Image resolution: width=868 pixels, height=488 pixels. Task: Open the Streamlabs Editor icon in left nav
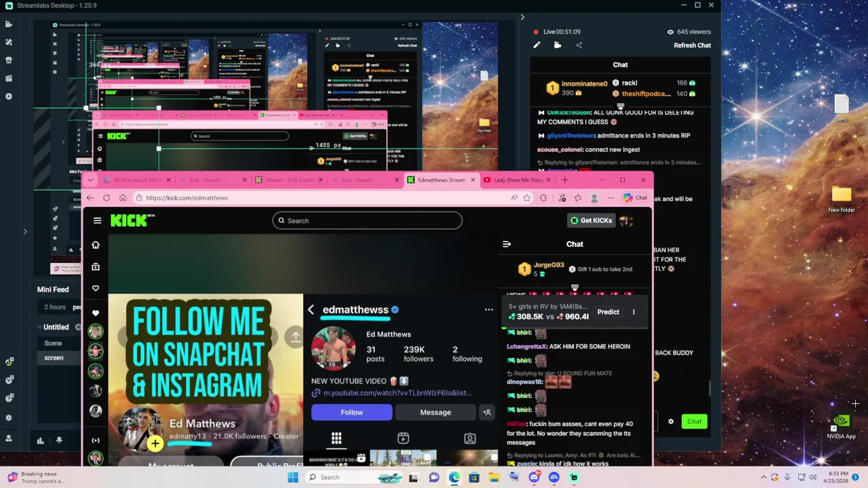click(9, 24)
